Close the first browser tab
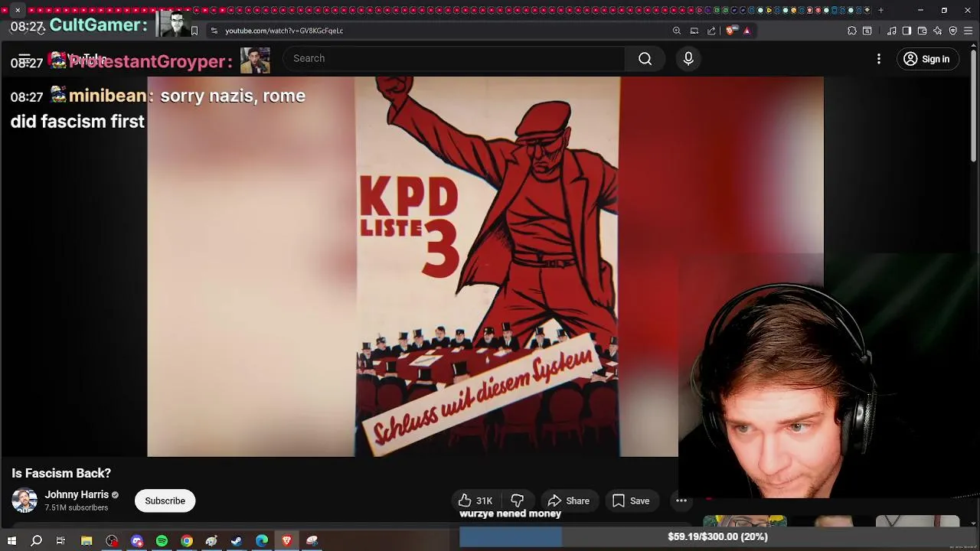Image resolution: width=980 pixels, height=551 pixels. [x=18, y=10]
